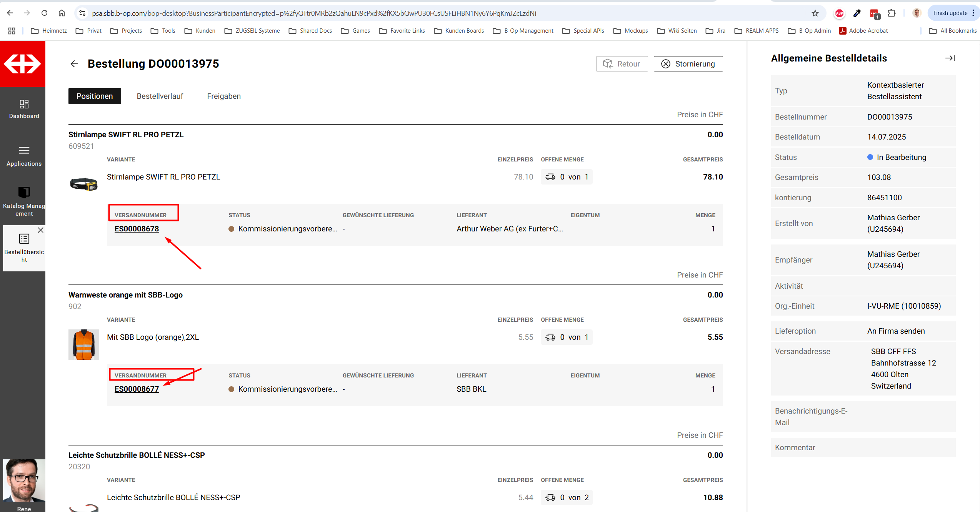Click the Adblock Plus extension icon
980x512 pixels.
tap(839, 13)
